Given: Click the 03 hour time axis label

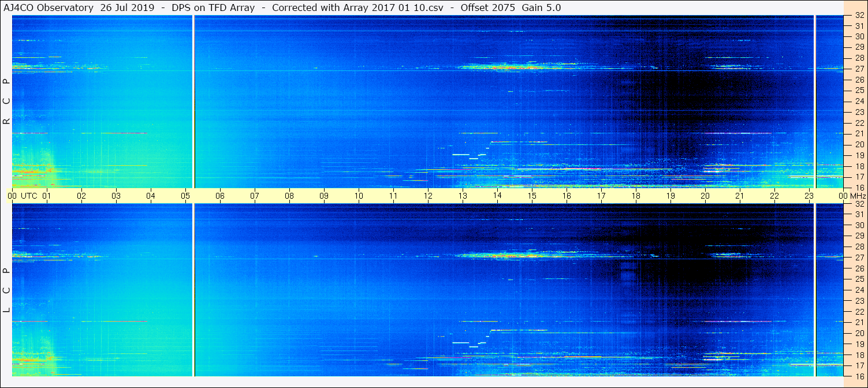Looking at the screenshot, I should point(116,196).
